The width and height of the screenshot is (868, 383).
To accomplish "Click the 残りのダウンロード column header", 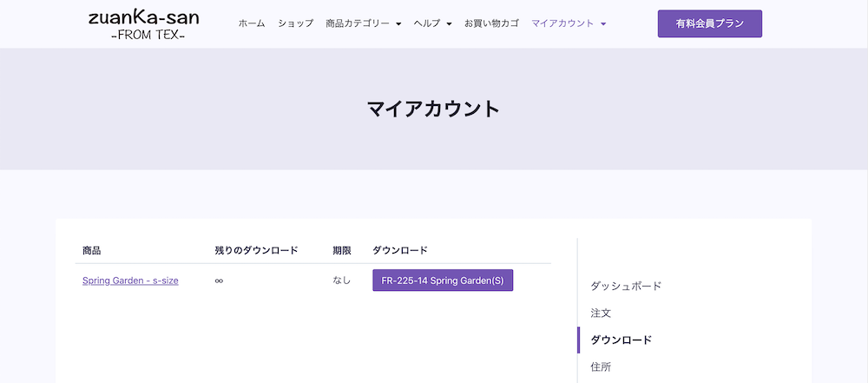I will [256, 250].
